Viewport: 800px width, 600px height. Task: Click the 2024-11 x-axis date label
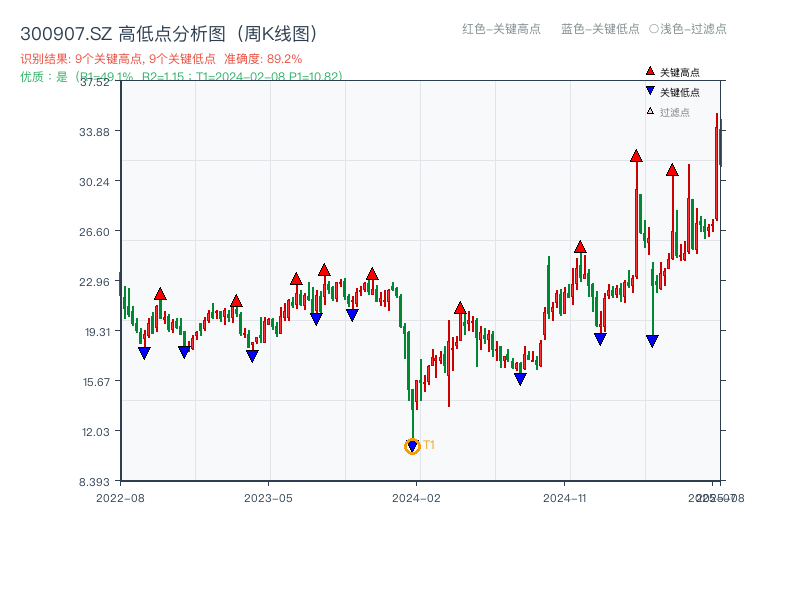[x=565, y=498]
